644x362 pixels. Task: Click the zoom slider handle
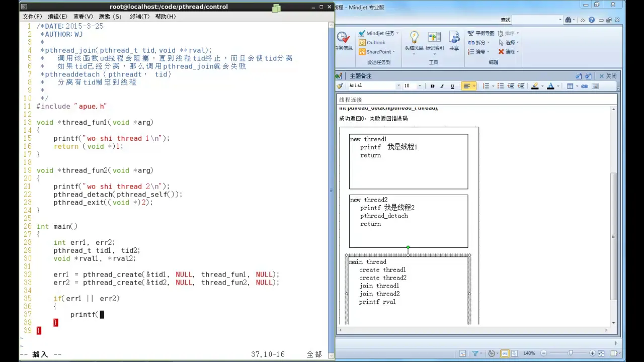point(571,353)
